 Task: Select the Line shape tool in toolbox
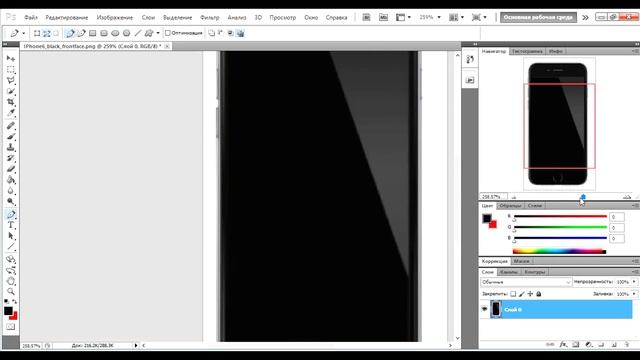(11, 247)
